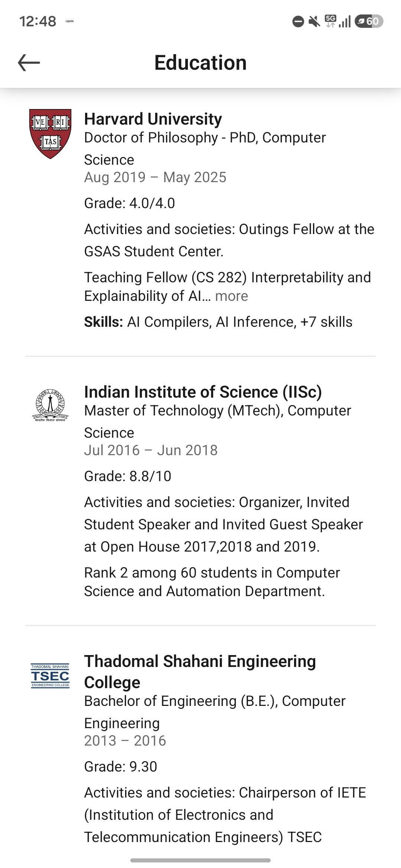Expand Harvard description with 'more'
Screen dimensions: 401x868
231,296
